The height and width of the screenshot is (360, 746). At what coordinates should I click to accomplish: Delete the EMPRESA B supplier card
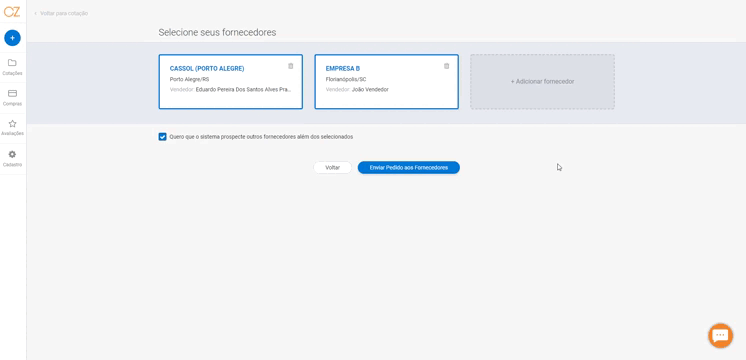[446, 66]
